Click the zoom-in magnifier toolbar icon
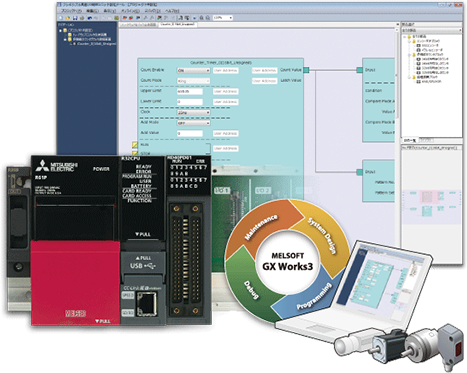Screen dimensions: 467x373 tap(202, 18)
